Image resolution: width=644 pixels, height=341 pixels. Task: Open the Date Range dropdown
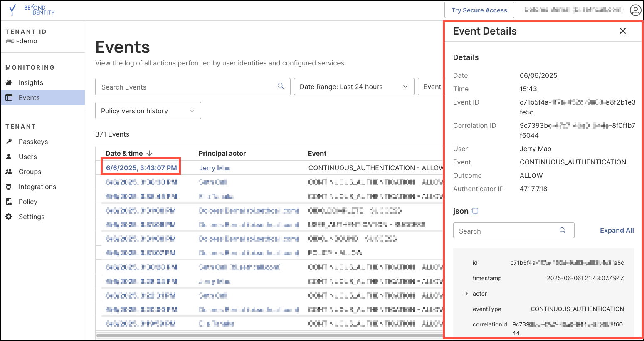tap(354, 87)
